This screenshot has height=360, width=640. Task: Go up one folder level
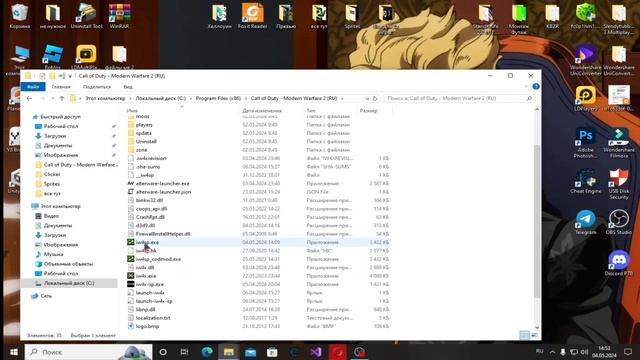pyautogui.click(x=62, y=98)
